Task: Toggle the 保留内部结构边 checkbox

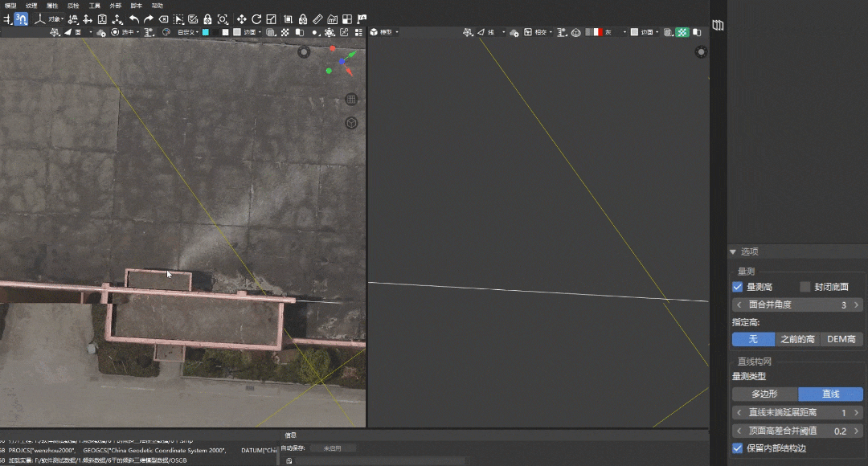Action: [x=738, y=448]
